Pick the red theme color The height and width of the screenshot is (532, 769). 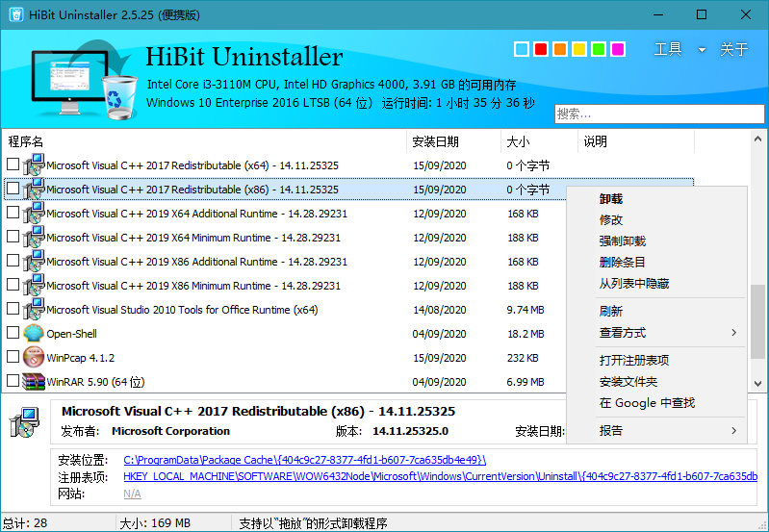[x=541, y=49]
